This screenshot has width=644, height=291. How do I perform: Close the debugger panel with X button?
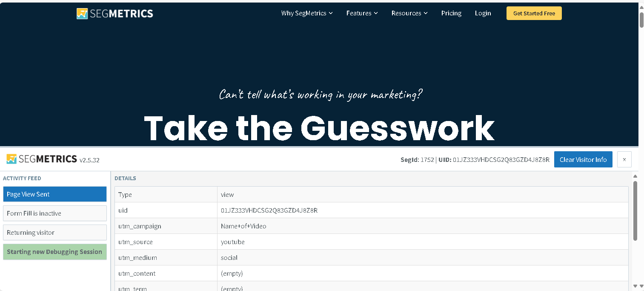pos(624,159)
